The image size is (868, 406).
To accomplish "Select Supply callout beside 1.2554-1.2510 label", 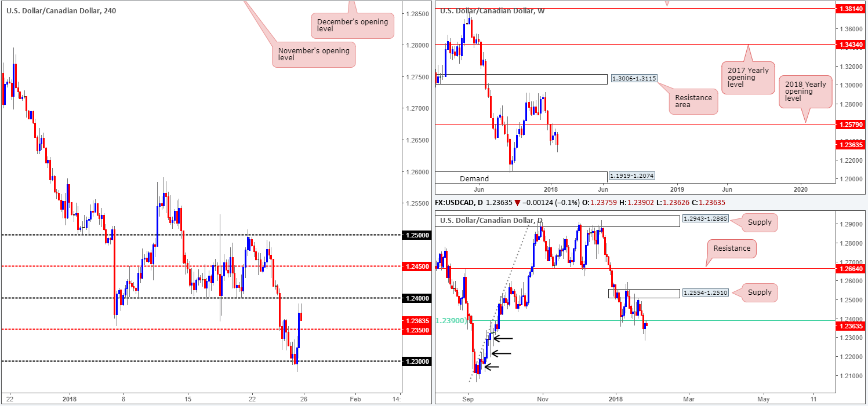I will coord(760,292).
